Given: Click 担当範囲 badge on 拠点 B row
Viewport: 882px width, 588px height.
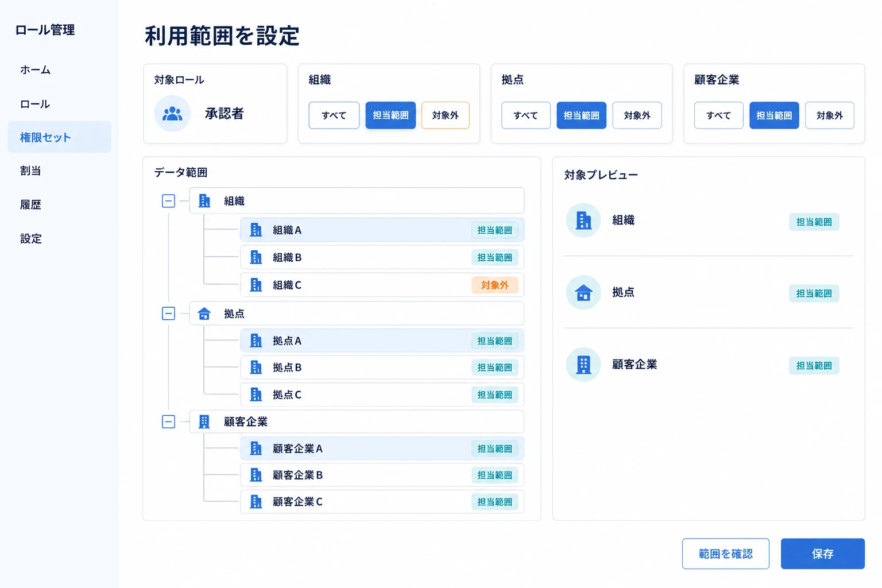Looking at the screenshot, I should click(495, 367).
